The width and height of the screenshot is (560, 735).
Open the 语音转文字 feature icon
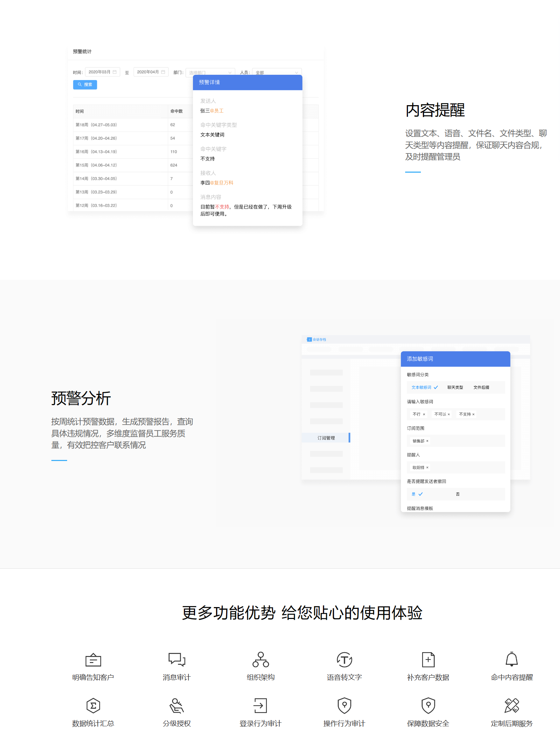click(344, 660)
